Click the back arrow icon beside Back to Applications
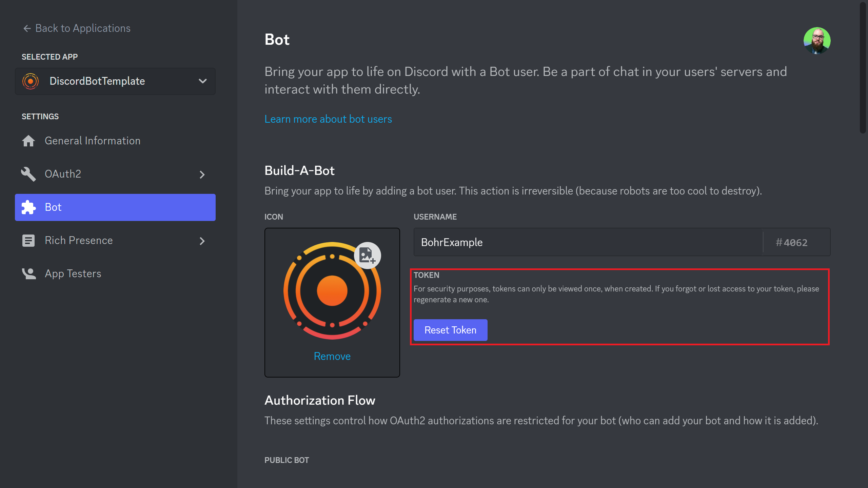The image size is (868, 488). click(27, 28)
